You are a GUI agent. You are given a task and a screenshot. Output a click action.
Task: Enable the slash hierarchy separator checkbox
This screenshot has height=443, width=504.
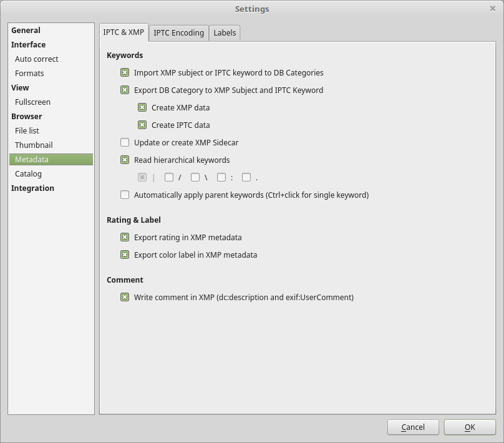point(169,178)
